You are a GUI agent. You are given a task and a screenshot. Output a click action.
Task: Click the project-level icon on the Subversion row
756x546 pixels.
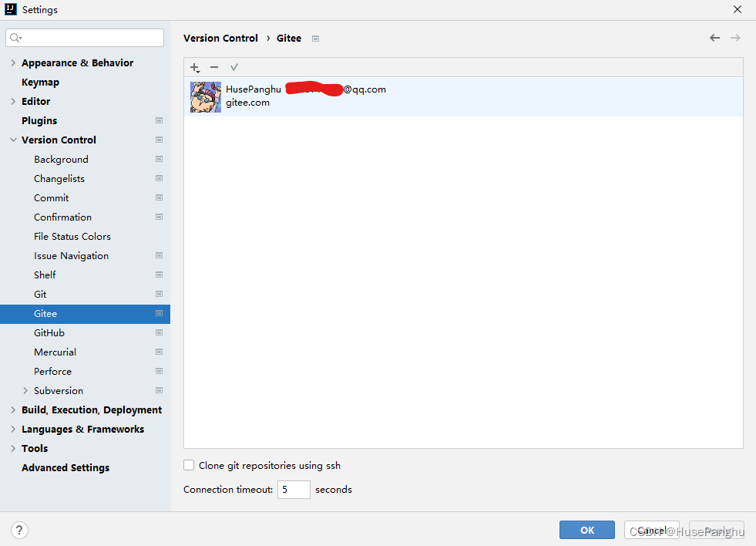pos(159,391)
